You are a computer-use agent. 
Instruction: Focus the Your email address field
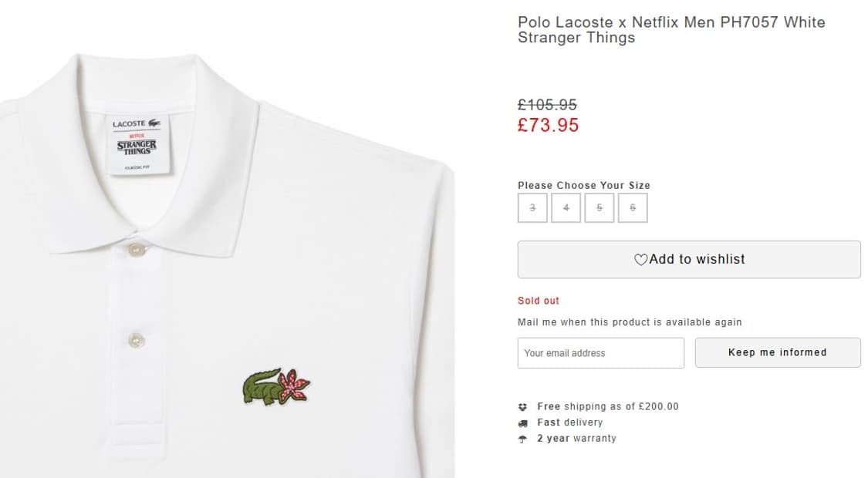pos(600,353)
